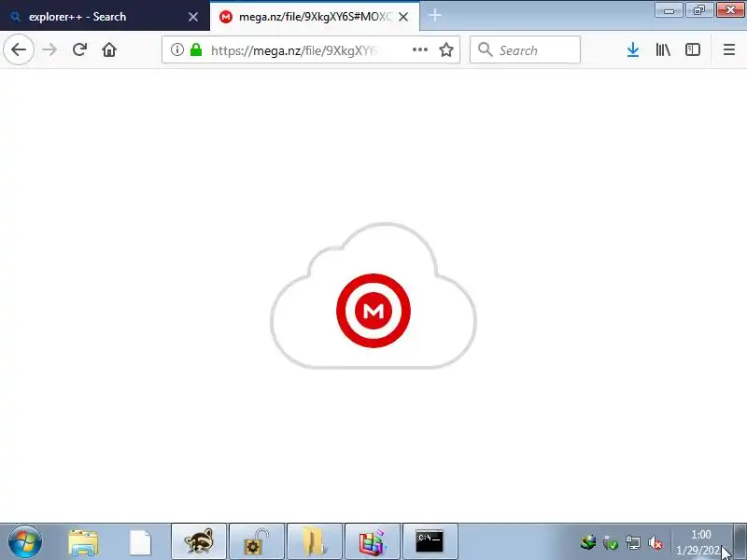Go back to the previous page

pos(19,49)
